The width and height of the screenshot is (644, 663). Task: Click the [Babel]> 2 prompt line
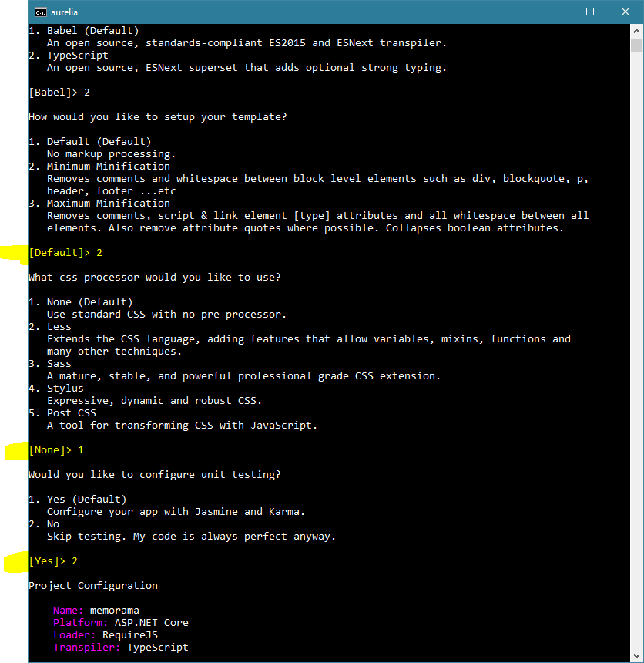[x=59, y=93]
